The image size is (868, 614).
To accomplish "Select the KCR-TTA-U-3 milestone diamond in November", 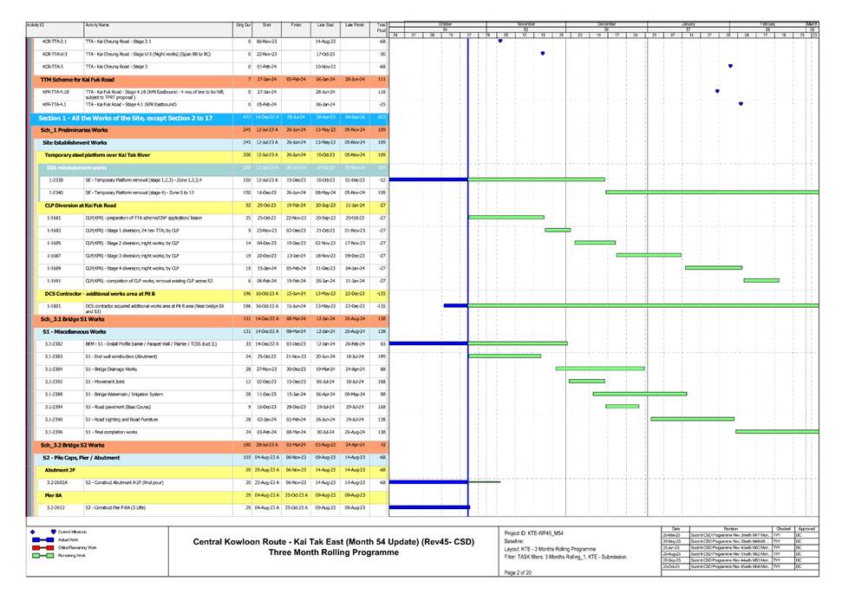I will coord(543,53).
